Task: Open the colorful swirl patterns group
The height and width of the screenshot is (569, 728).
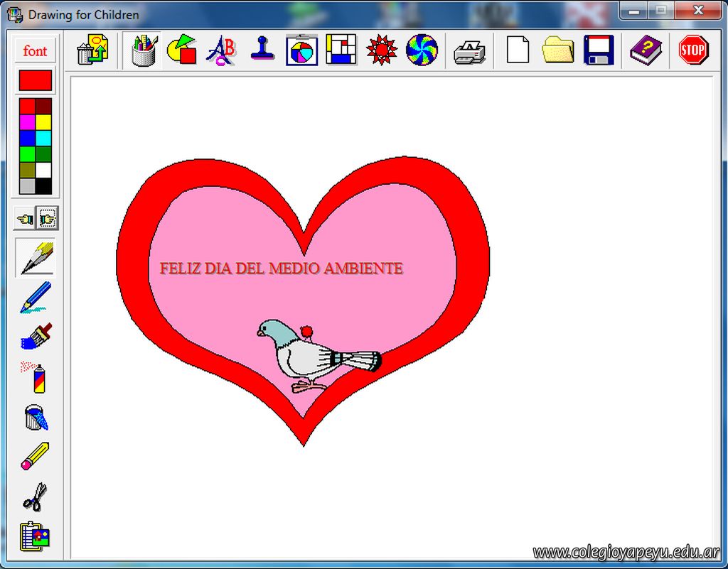Action: tap(422, 50)
